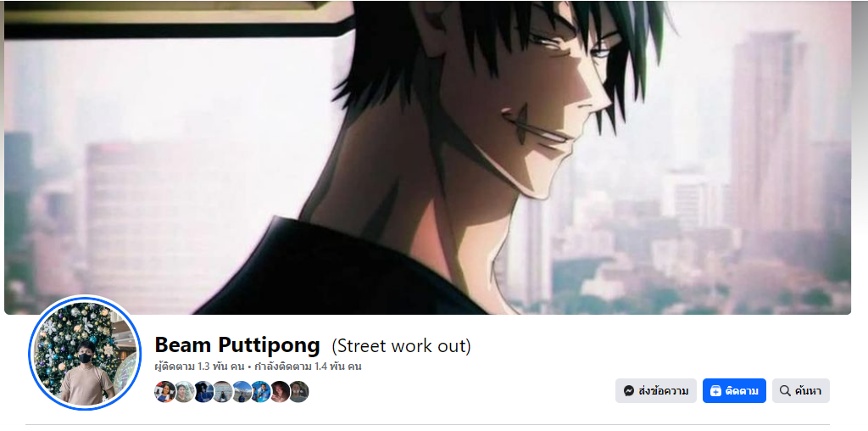Viewport: 868px width, 431px height.
Task: Click the Beam Puttipong profile name
Action: tap(237, 345)
